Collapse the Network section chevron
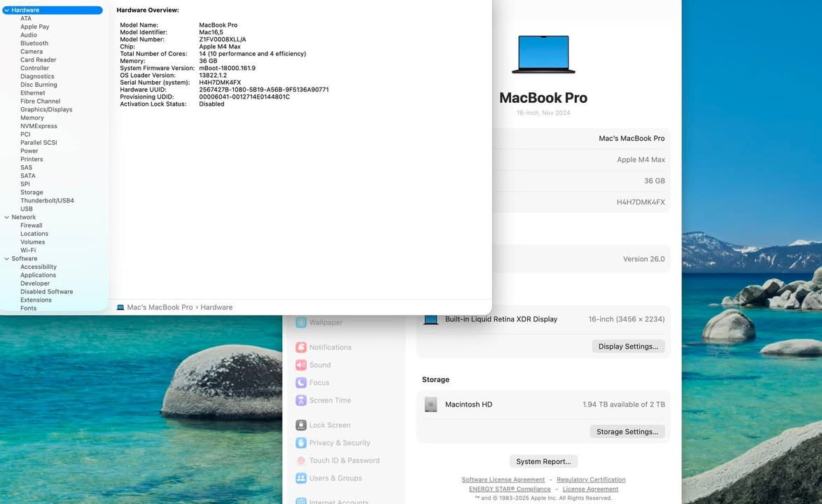The height and width of the screenshot is (504, 822). [6, 217]
